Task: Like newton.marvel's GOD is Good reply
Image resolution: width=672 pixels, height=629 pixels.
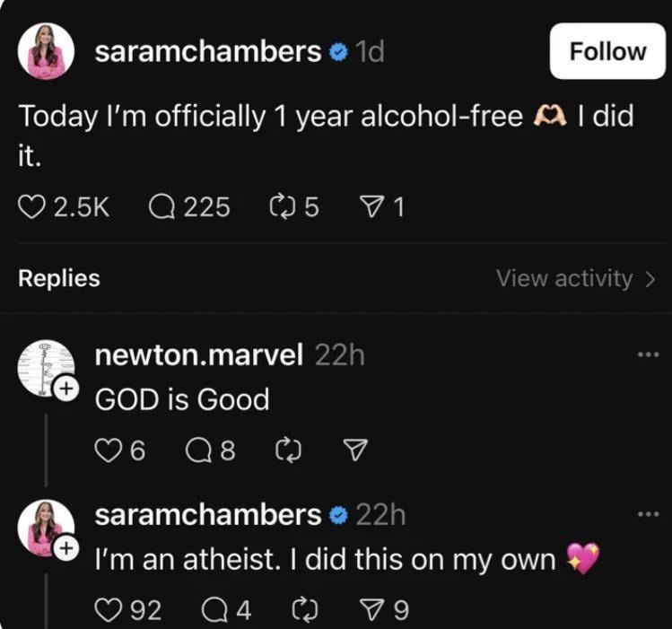Action: coord(107,450)
